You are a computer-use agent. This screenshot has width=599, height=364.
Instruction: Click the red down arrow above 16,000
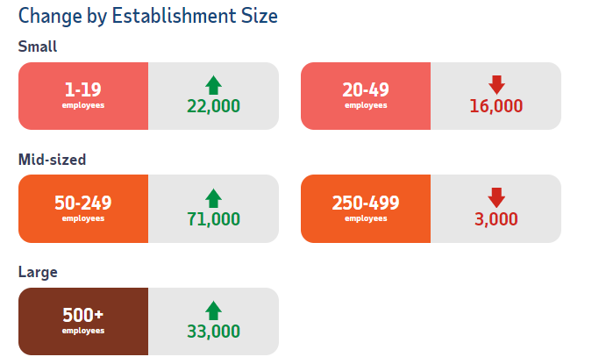[x=496, y=85]
